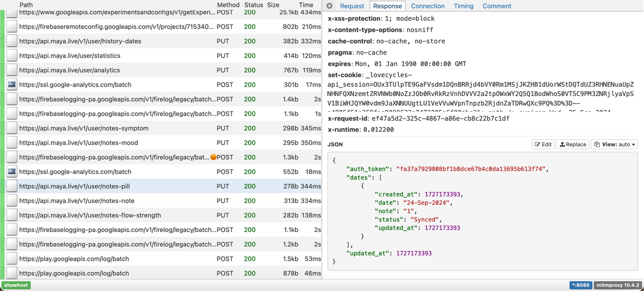Image resolution: width=644 pixels, height=292 pixels.
Task: Click Edit button for JSON body
Action: coord(543,144)
